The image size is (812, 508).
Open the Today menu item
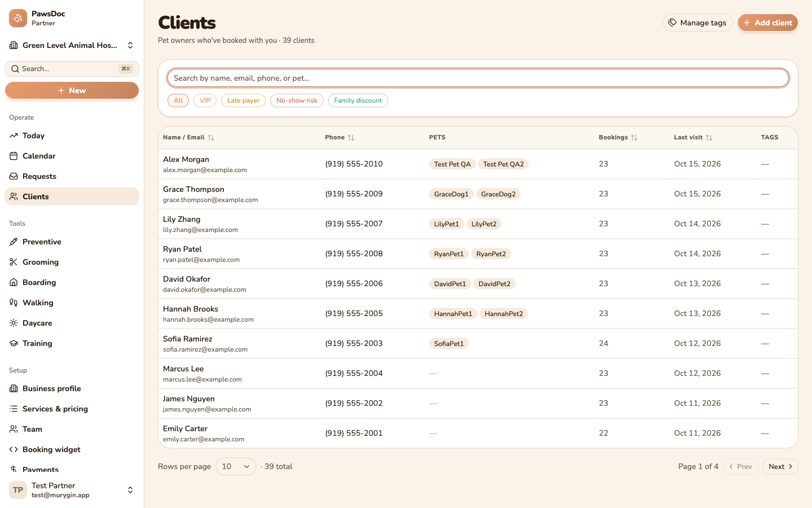(72, 135)
